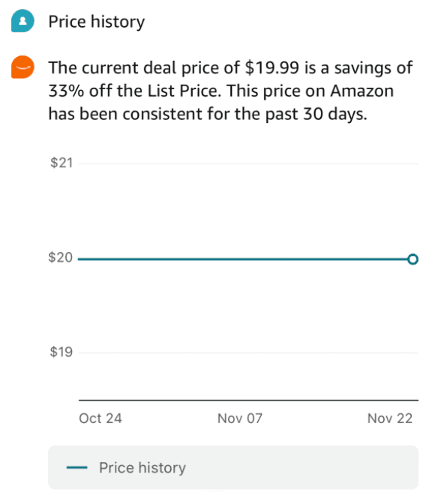Click the $21 horizontal gridline
This screenshot has width=432, height=492.
tap(248, 163)
